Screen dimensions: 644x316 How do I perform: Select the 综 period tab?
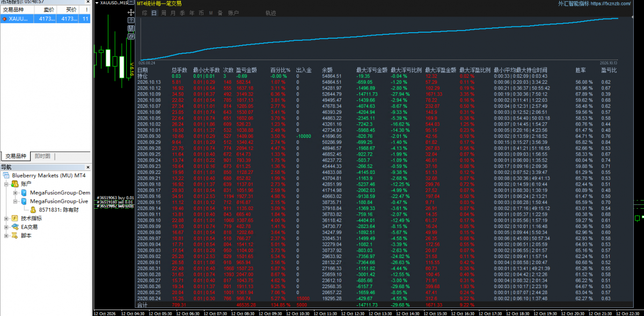pyautogui.click(x=145, y=12)
